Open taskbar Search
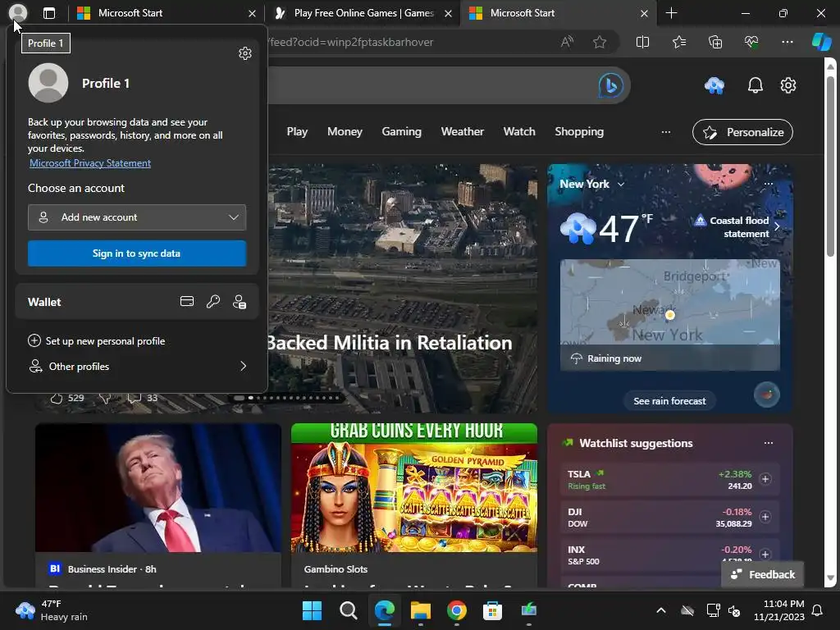The height and width of the screenshot is (630, 840). point(349,610)
